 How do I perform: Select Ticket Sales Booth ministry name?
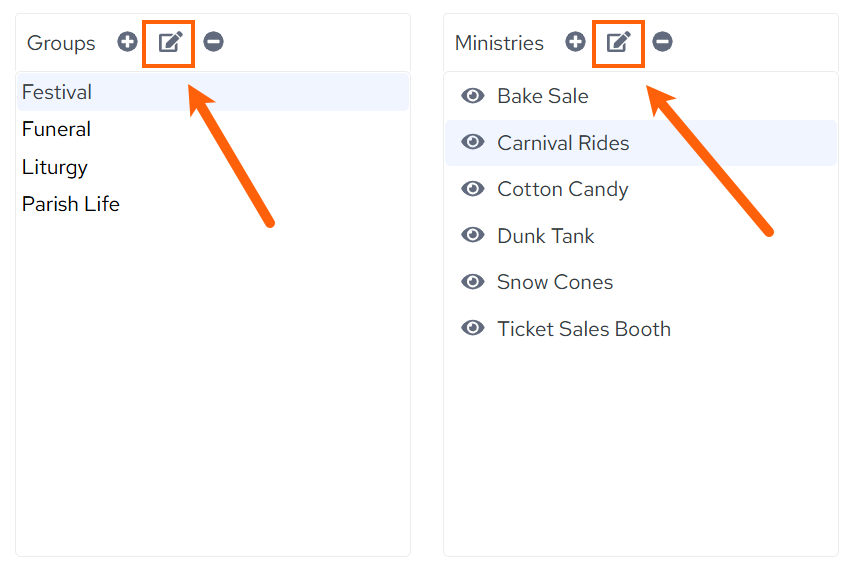pyautogui.click(x=584, y=329)
